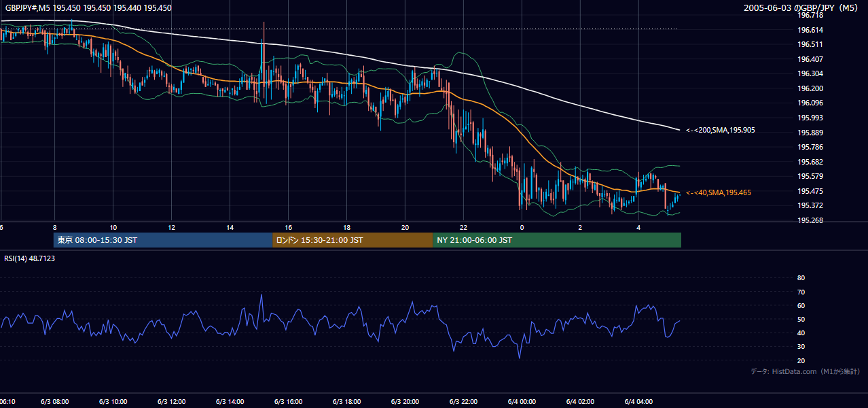
Task: Click price axis value 196.304
Action: click(x=811, y=73)
